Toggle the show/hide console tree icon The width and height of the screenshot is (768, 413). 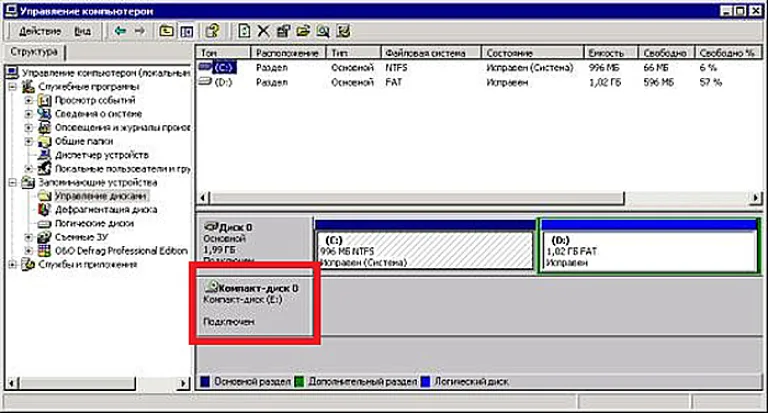point(187,31)
